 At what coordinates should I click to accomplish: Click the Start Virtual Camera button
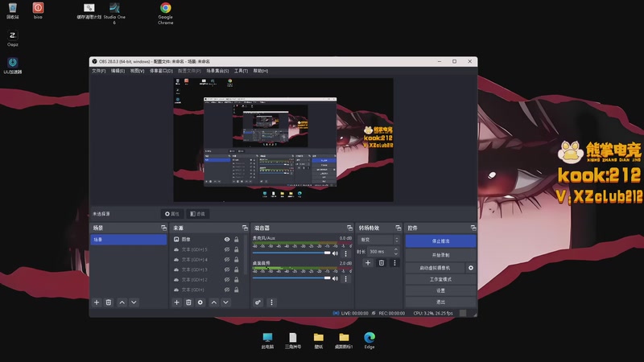pos(435,268)
